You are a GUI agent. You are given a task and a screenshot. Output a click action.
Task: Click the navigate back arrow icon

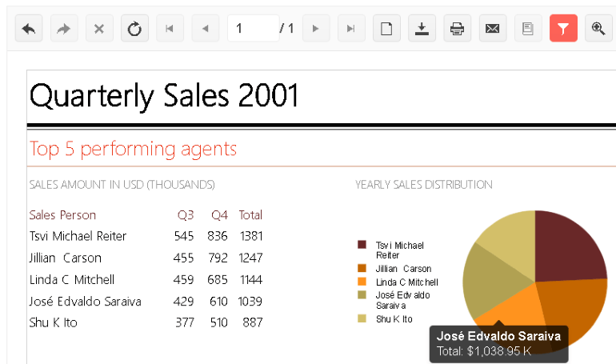click(x=29, y=29)
